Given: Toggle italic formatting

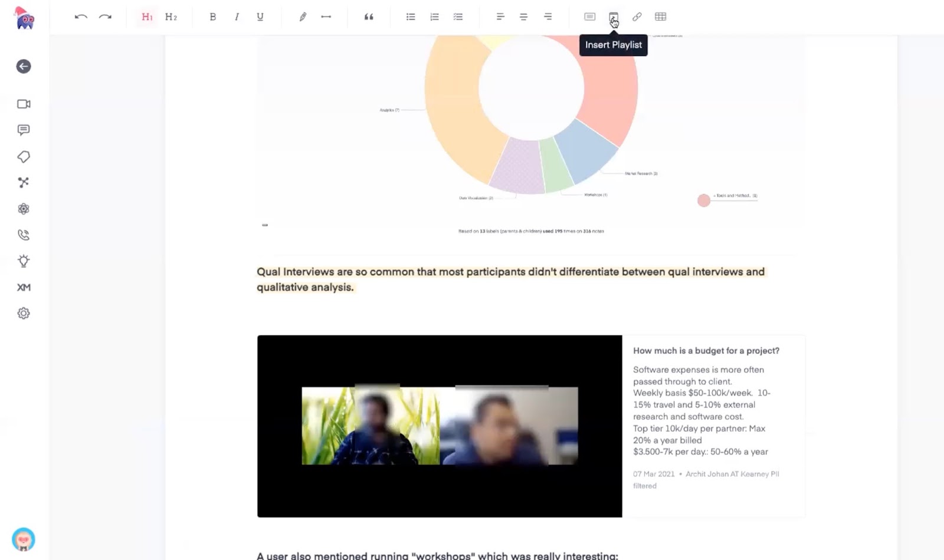Looking at the screenshot, I should (x=237, y=17).
